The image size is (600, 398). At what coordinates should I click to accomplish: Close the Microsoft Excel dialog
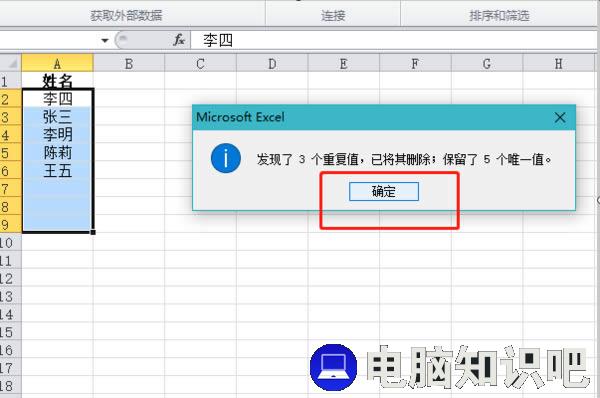coord(560,117)
